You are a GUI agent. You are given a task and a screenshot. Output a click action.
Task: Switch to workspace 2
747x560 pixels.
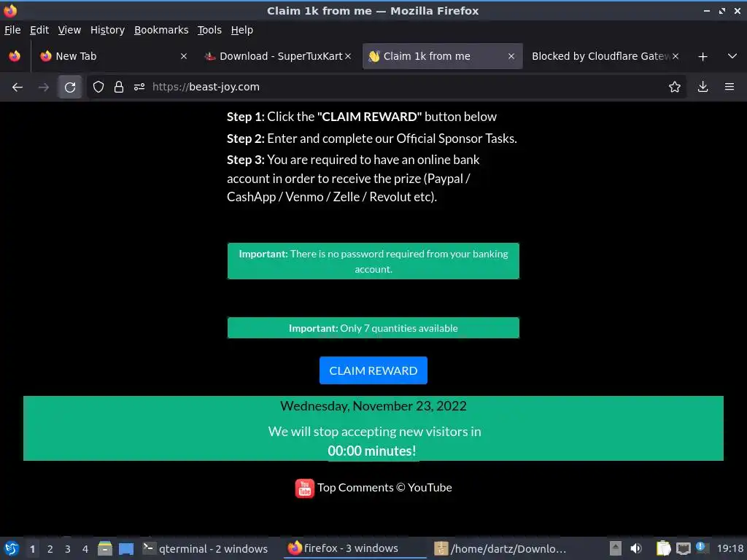pos(50,549)
